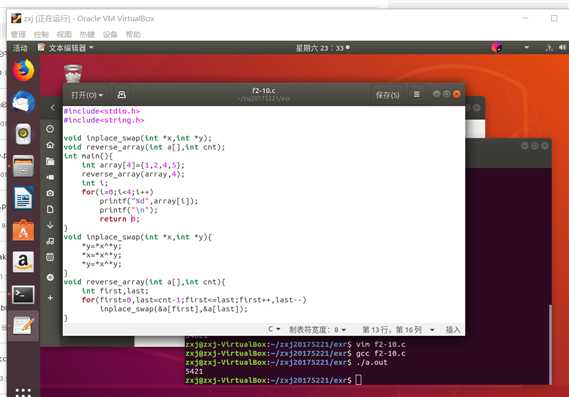Open Rhythmbox music player in the dock
Viewport: 569px width, 397px height.
click(23, 134)
